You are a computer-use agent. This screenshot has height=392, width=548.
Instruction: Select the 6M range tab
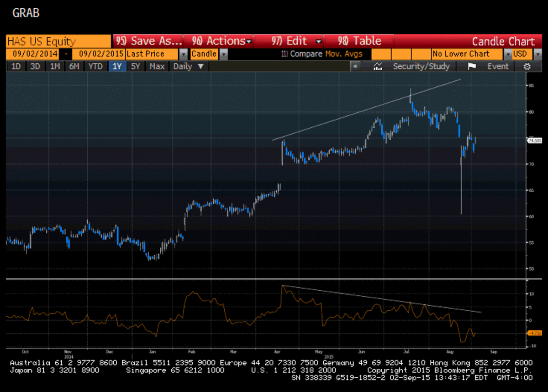74,66
